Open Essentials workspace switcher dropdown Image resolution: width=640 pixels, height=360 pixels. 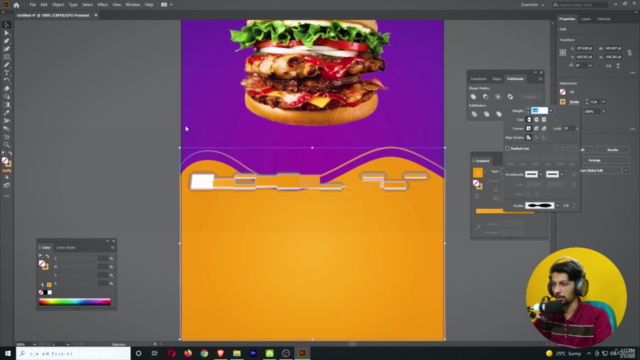(533, 5)
